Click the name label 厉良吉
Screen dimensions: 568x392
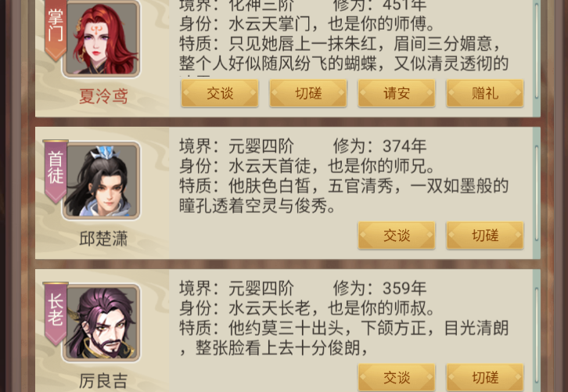coord(103,381)
